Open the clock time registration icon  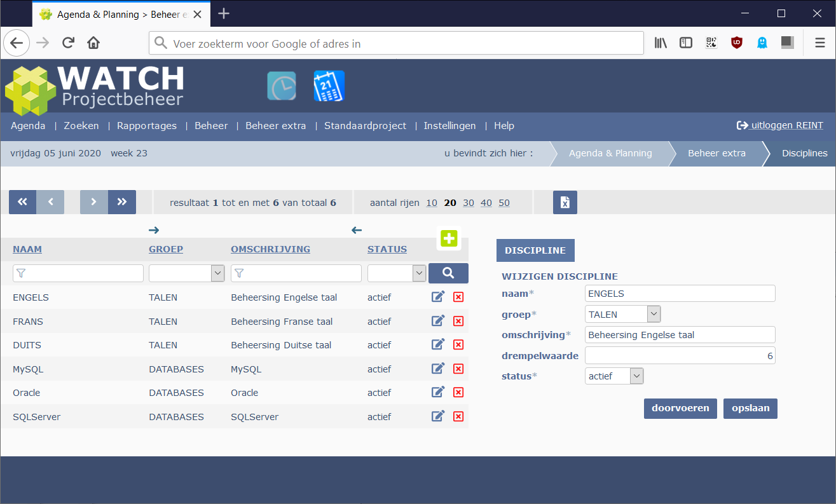click(281, 86)
